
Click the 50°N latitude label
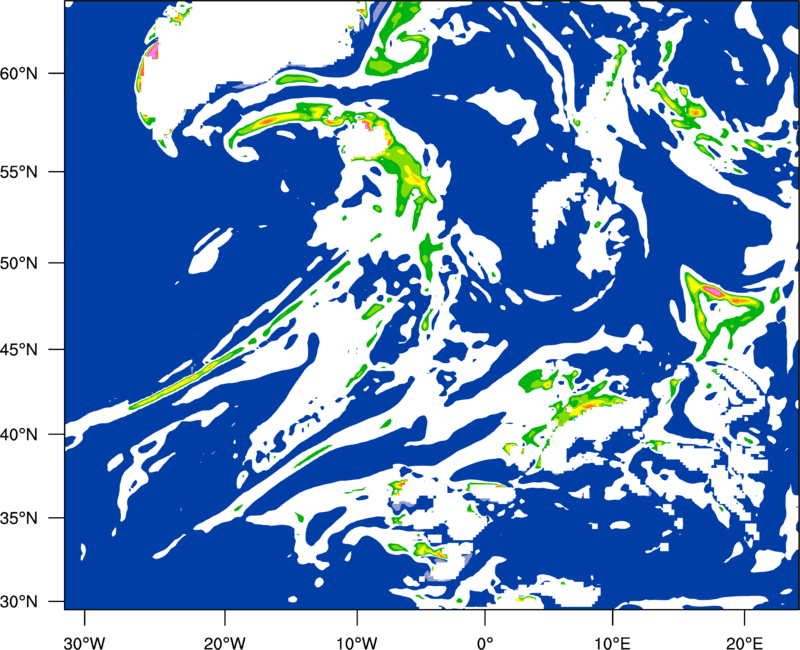tap(19, 263)
